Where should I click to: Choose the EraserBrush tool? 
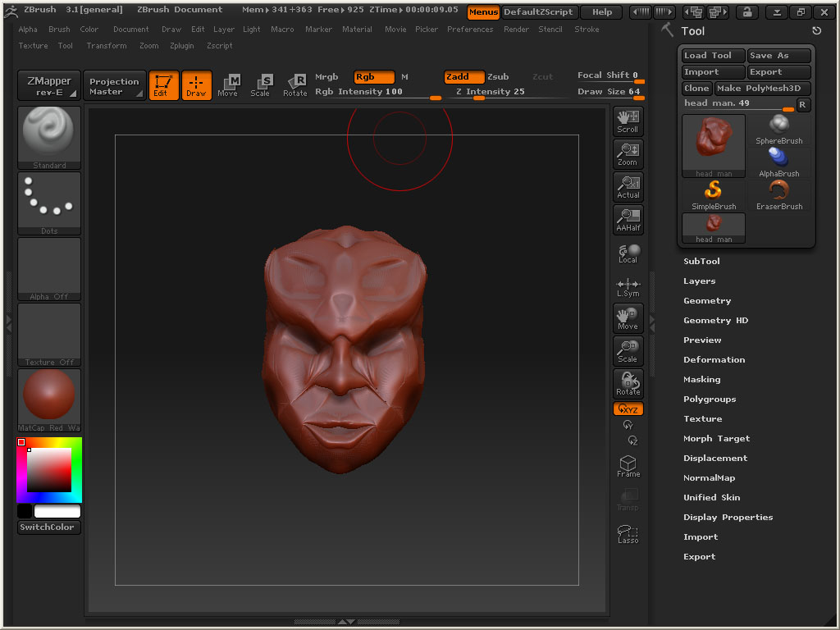pos(778,194)
